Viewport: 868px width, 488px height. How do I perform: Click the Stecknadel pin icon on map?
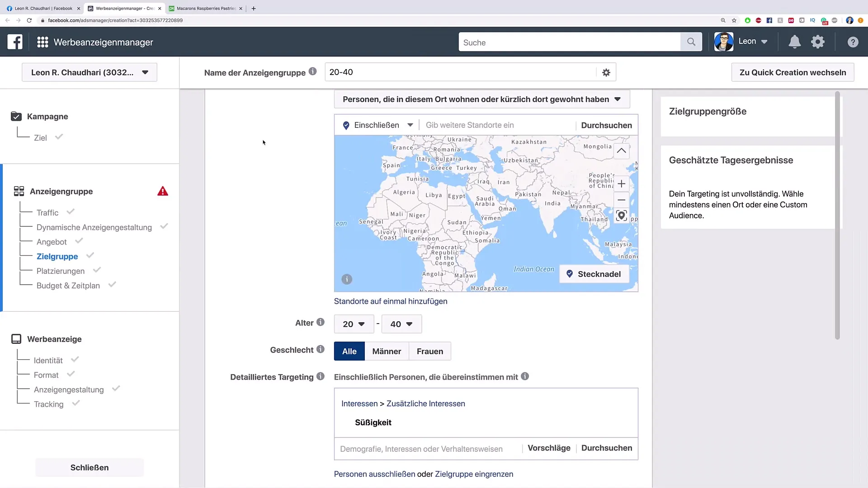pyautogui.click(x=569, y=274)
